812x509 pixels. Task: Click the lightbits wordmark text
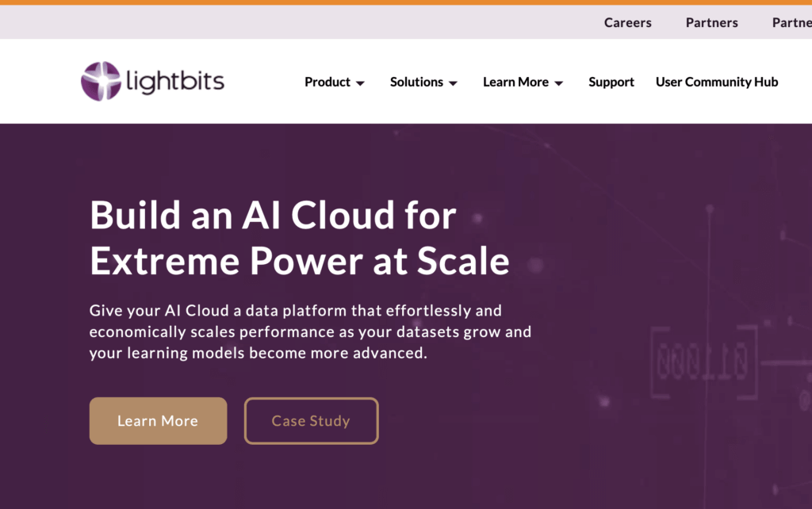(x=175, y=82)
